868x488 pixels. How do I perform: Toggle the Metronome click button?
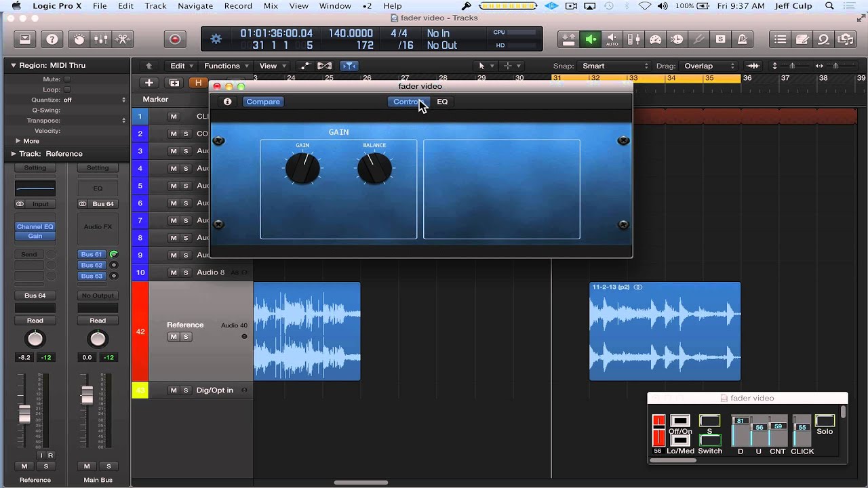pyautogui.click(x=742, y=39)
